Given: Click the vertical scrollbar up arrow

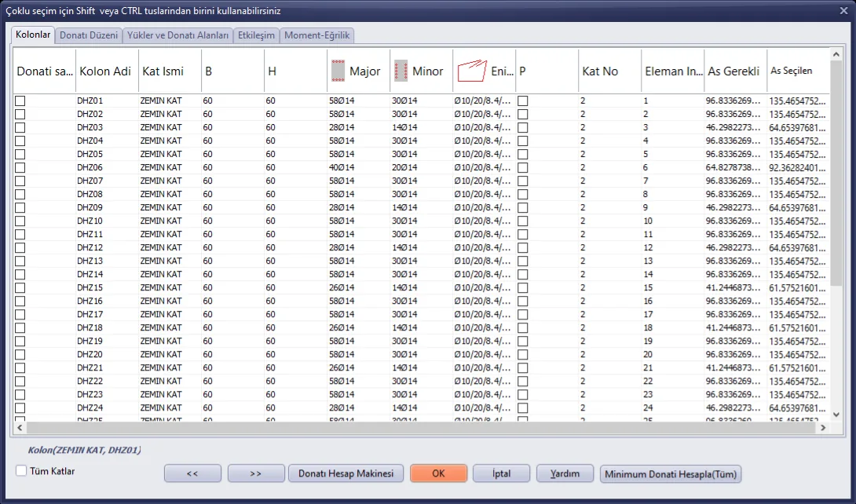Looking at the screenshot, I should (x=836, y=54).
